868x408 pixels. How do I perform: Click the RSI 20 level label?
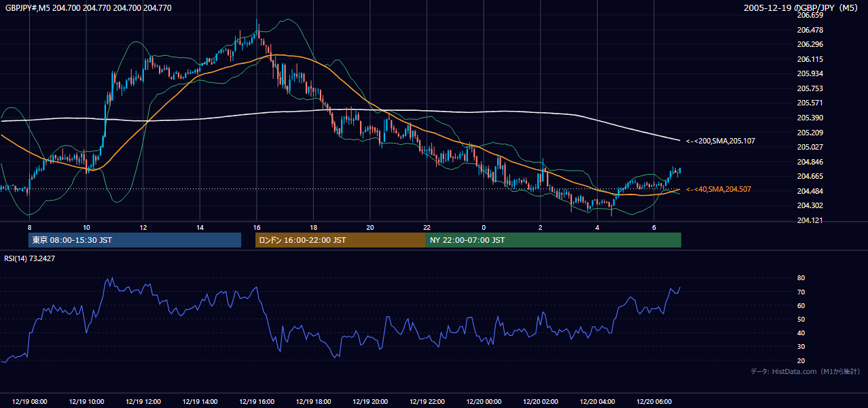[x=801, y=360]
